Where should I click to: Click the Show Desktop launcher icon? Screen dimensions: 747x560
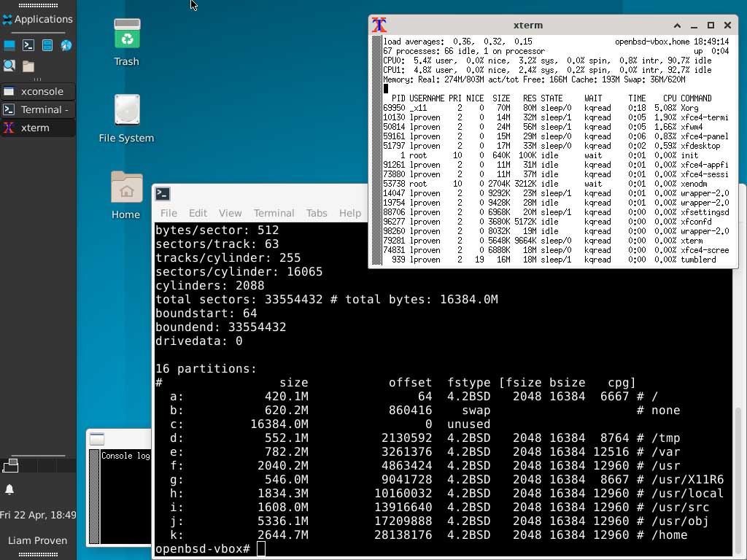pos(9,45)
